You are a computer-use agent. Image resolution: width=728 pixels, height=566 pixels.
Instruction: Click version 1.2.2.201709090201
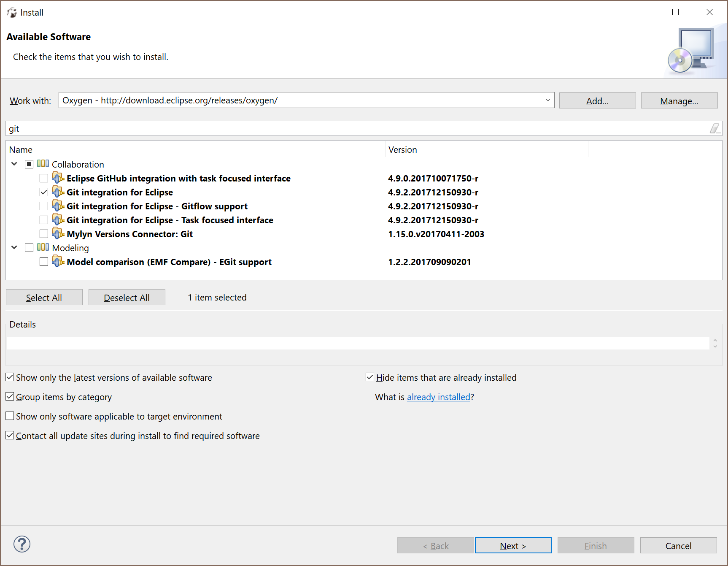pos(429,262)
